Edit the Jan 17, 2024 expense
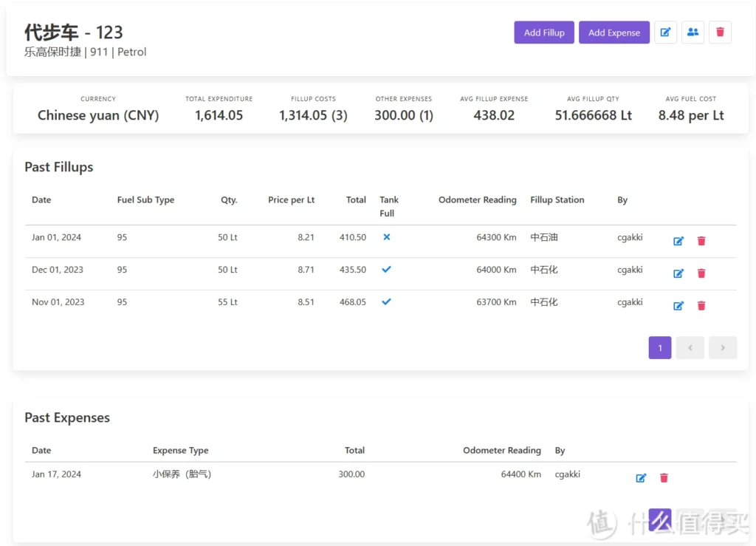 (641, 478)
